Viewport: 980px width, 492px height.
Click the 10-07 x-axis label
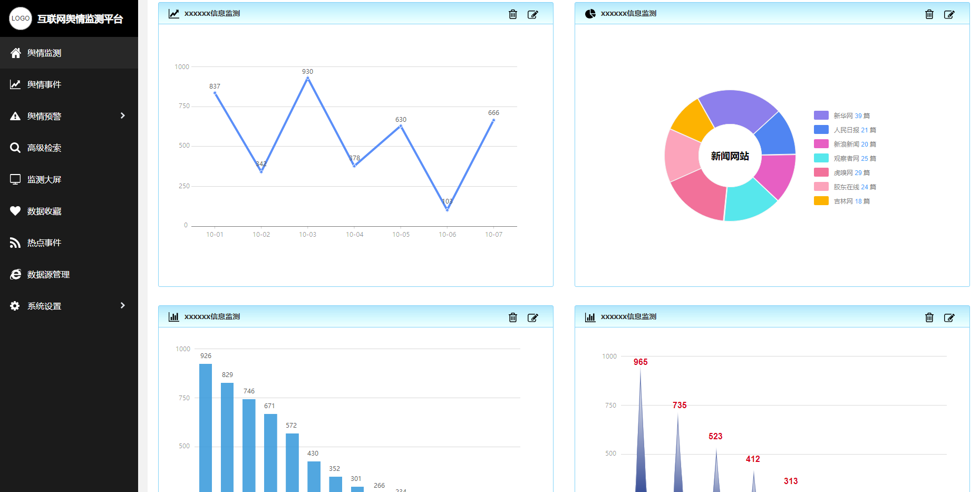click(494, 235)
